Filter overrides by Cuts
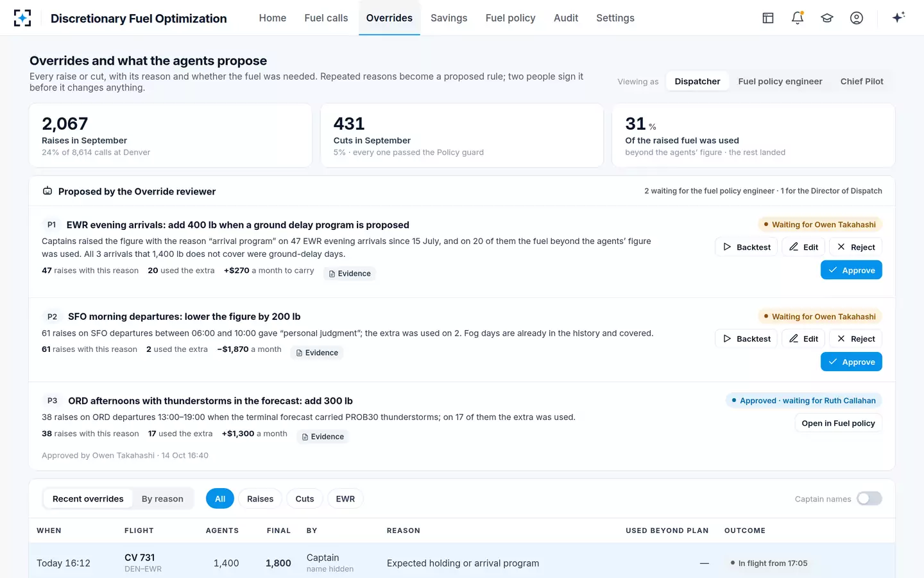924x578 pixels. point(305,499)
